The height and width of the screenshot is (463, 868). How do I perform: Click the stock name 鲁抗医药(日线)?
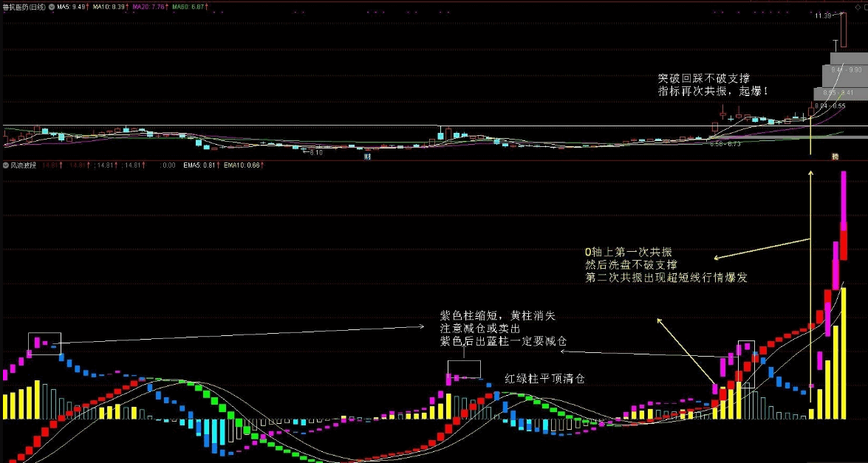click(24, 7)
